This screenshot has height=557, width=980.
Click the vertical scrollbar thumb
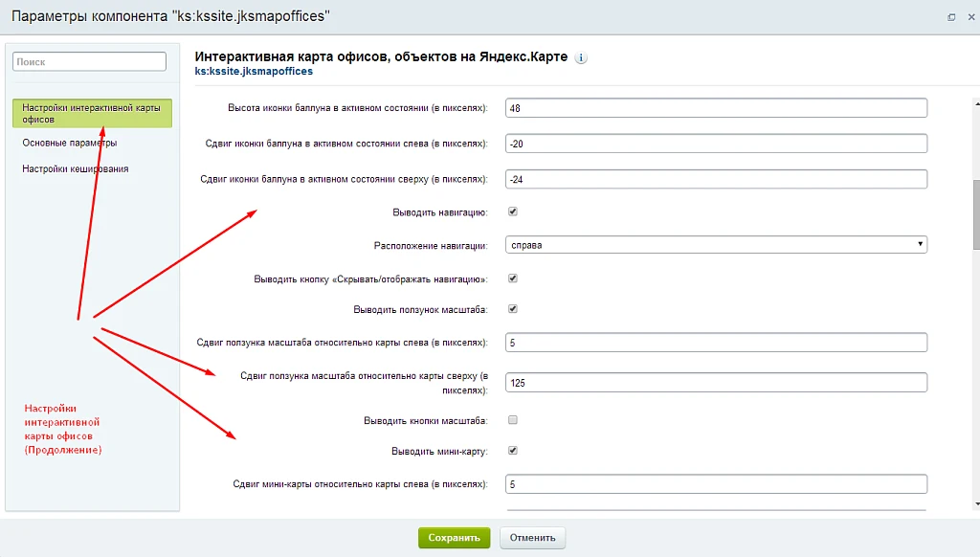976,215
